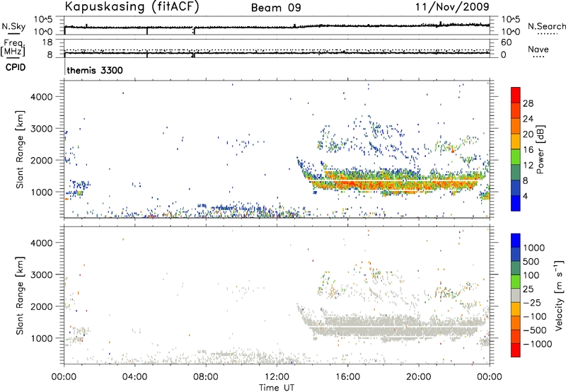Click the '28' tick on power colorbar
The image size is (566, 392).
[528, 103]
